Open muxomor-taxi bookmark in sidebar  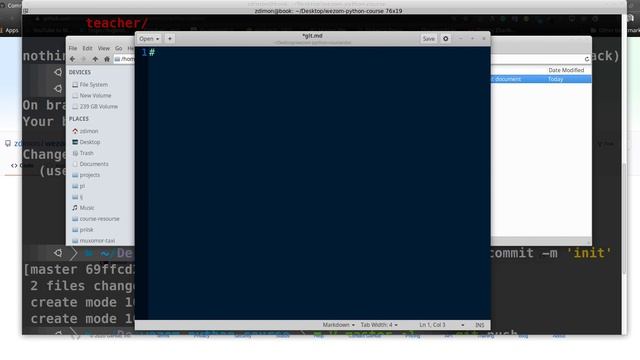click(x=97, y=241)
